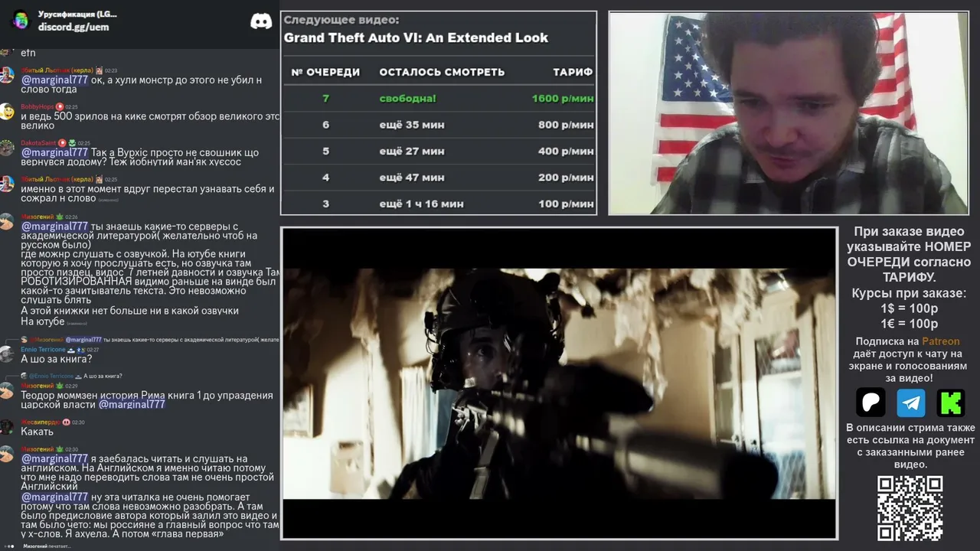Click DakotaSaint's avatar
Screen dimensions: 980x551
click(7, 148)
